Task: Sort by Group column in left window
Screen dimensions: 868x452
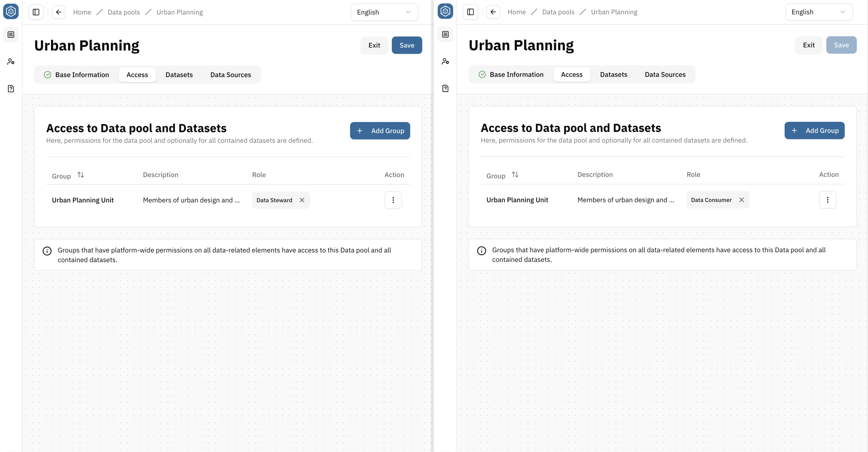Action: (80, 175)
